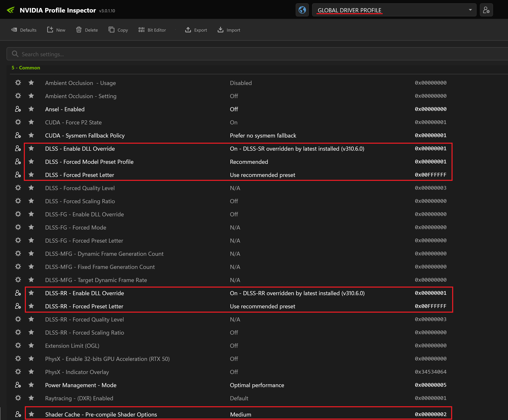
Task: Toggle favorite star for Power Management - Mode
Action: point(31,385)
